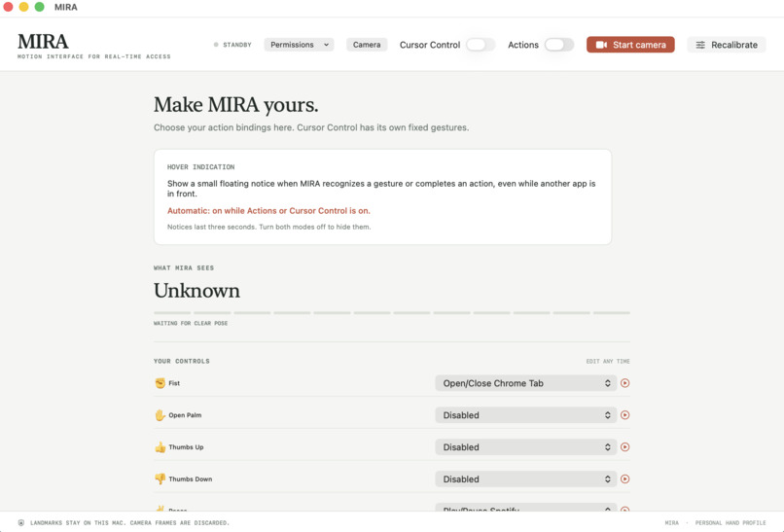The height and width of the screenshot is (532, 784).
Task: Click the Thumbs Down emoji icon
Action: tap(160, 479)
